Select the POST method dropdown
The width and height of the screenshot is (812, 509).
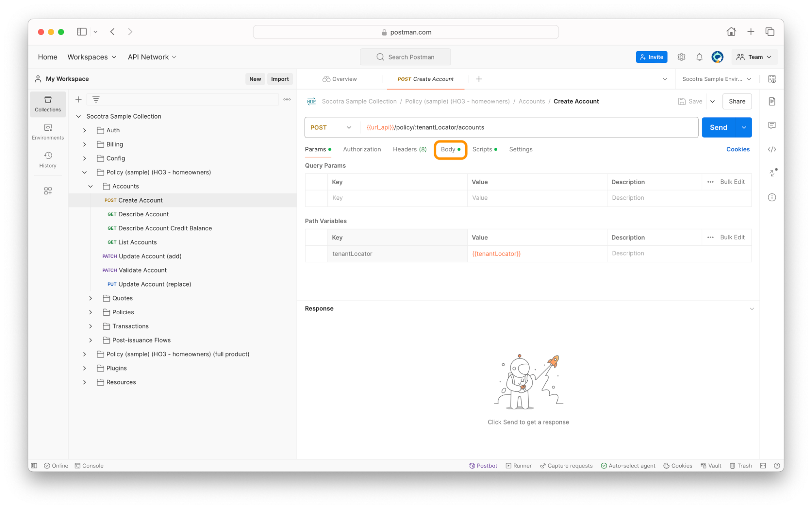[329, 127]
